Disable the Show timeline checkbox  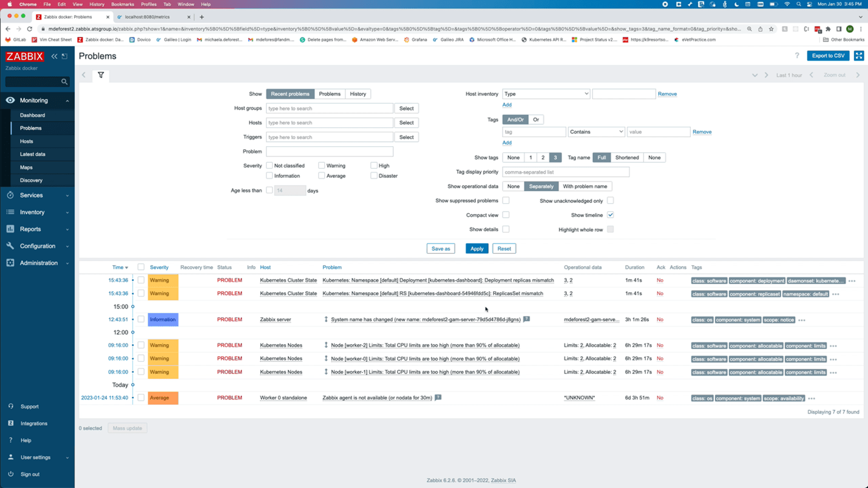coord(611,214)
